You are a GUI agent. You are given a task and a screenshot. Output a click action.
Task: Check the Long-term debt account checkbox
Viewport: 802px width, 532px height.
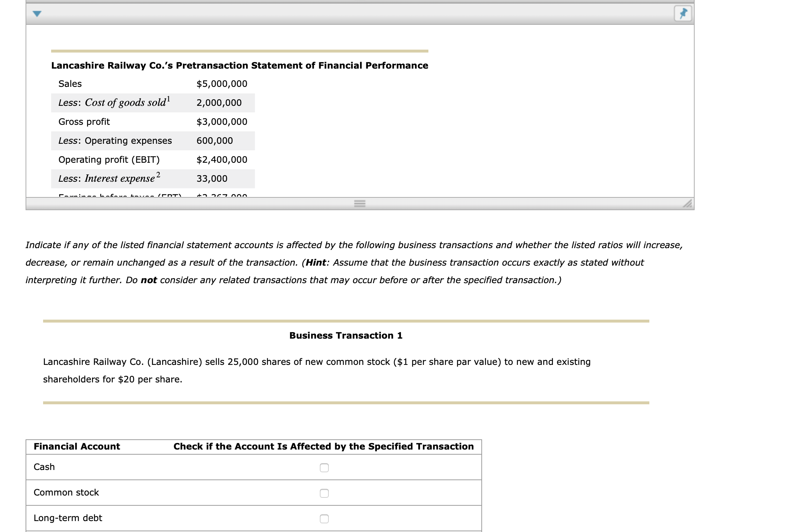coord(324,519)
